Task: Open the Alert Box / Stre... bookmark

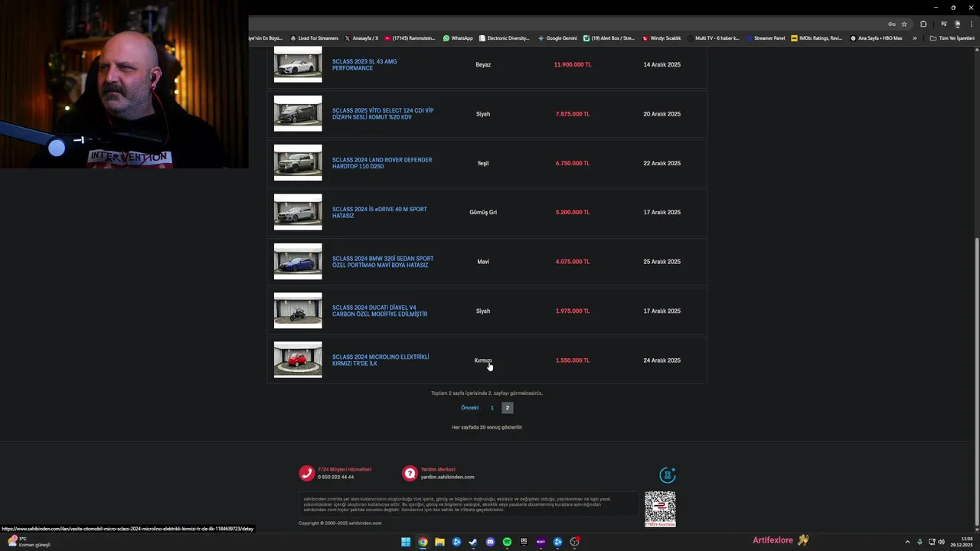Action: (x=609, y=38)
